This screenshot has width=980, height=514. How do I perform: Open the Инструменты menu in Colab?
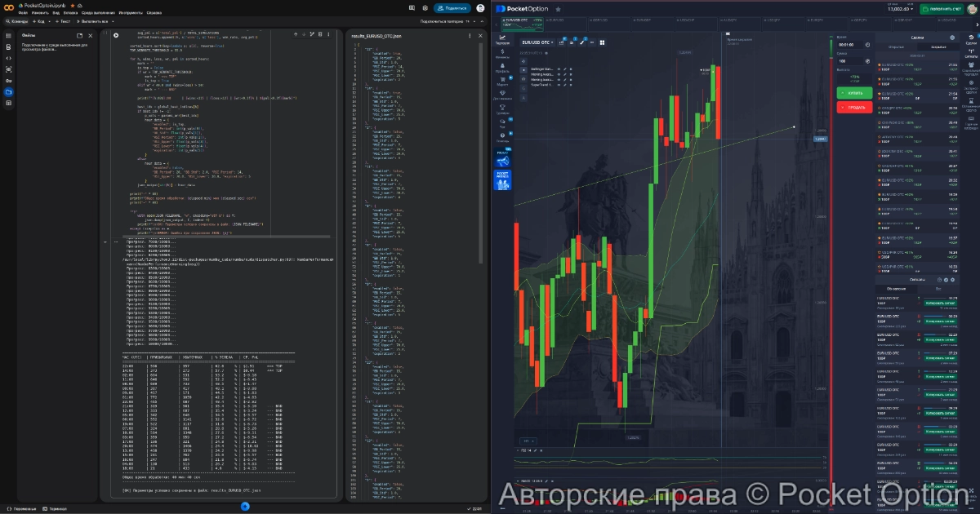tap(131, 13)
